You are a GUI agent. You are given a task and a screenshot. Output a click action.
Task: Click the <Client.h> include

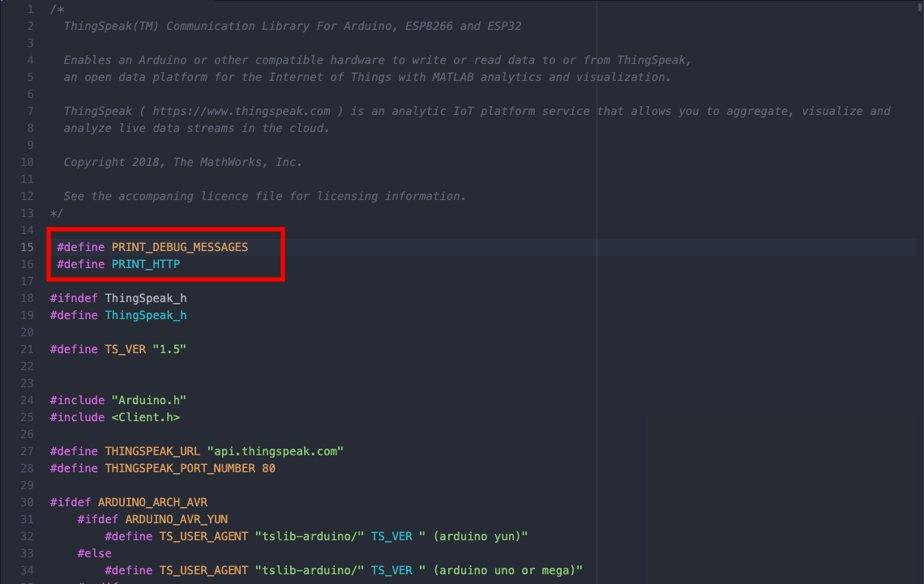click(x=146, y=417)
